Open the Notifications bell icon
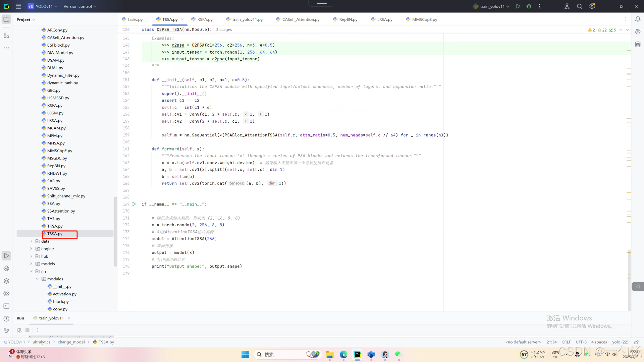Image resolution: width=644 pixels, height=362 pixels. 638,19
